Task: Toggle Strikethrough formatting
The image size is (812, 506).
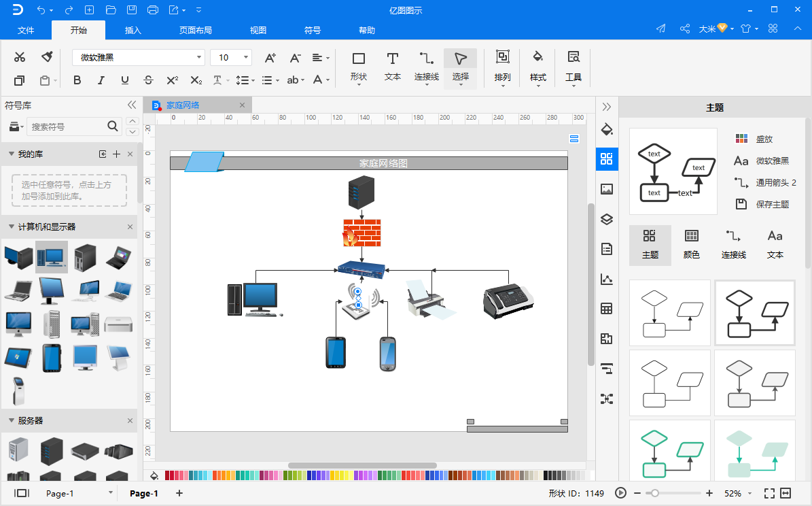Action: tap(148, 80)
